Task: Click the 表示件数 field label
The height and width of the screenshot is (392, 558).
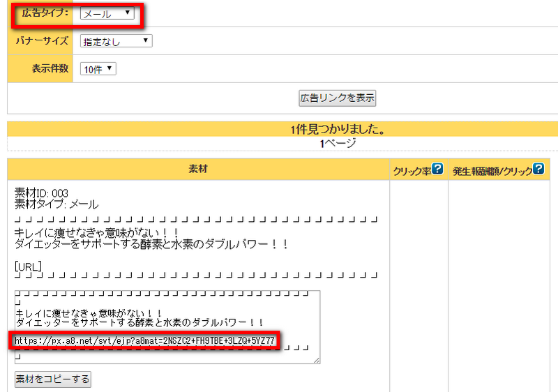Action: point(43,68)
